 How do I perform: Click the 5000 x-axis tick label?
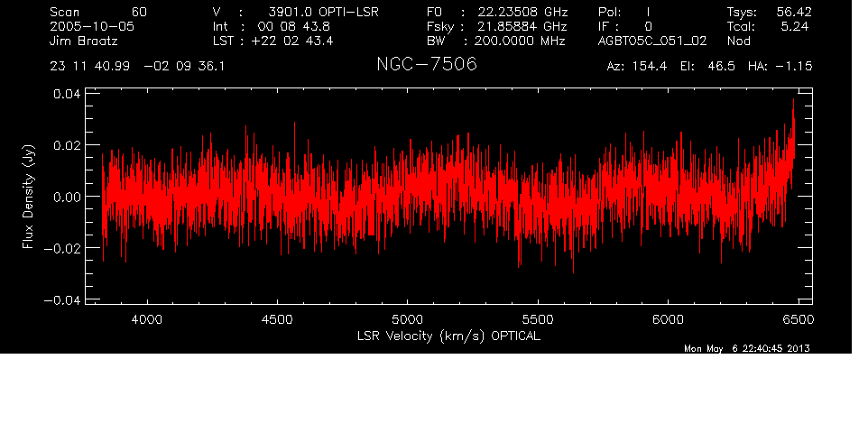tap(408, 319)
